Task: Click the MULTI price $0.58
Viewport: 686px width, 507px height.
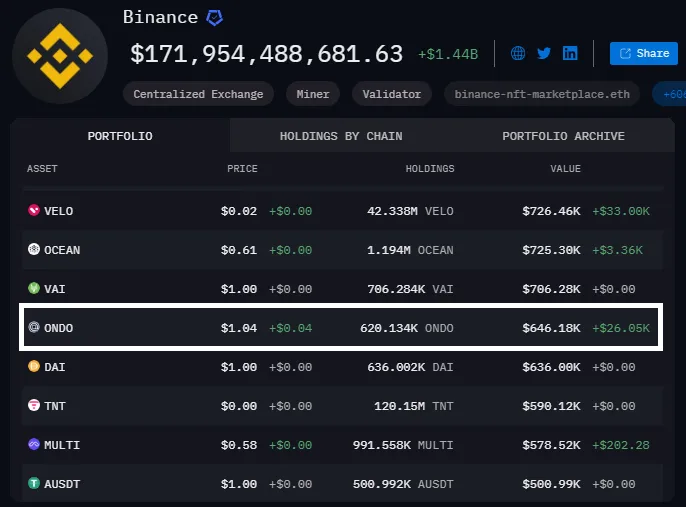Action: tap(239, 445)
